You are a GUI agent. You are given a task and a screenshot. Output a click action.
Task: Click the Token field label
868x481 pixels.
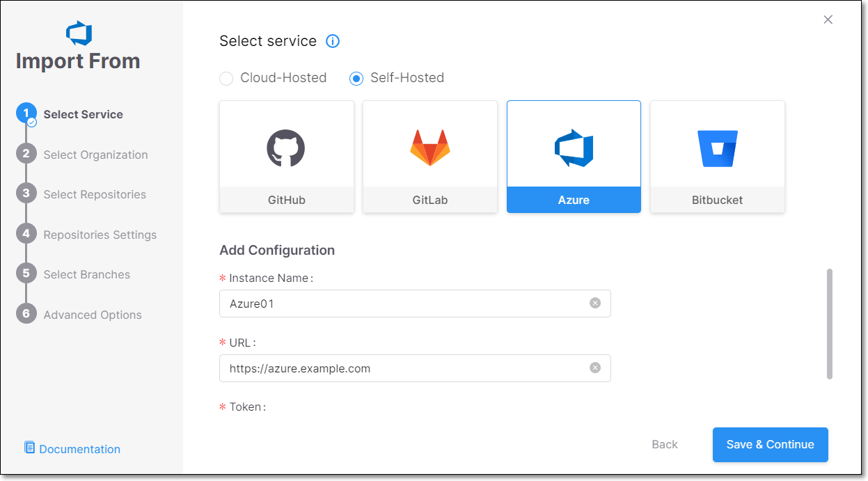coord(247,407)
